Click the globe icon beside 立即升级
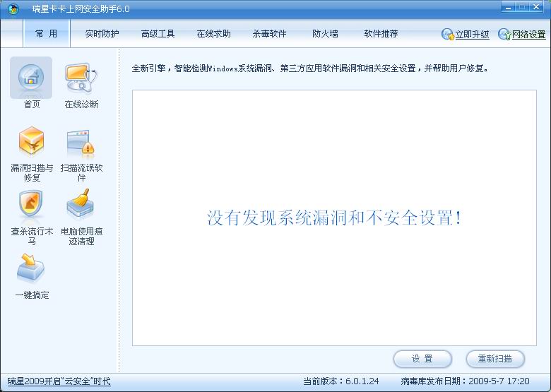The image size is (551, 392). click(x=448, y=34)
